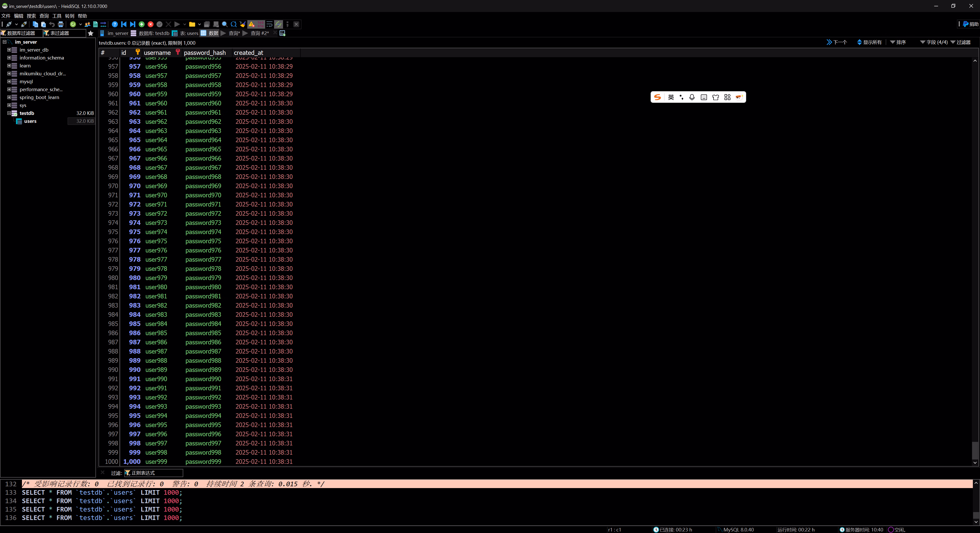This screenshot has width=980, height=533.
Task: Go to first row icon
Action: click(124, 24)
